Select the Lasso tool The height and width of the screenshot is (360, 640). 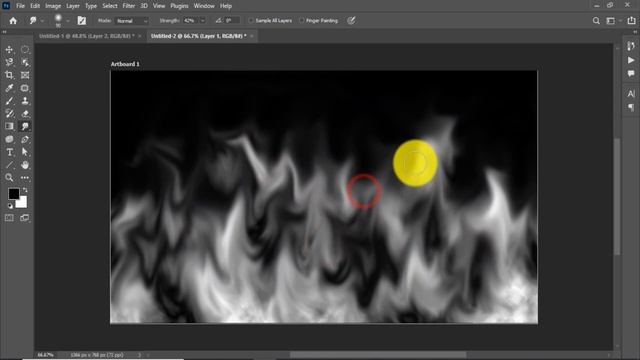pos(9,62)
